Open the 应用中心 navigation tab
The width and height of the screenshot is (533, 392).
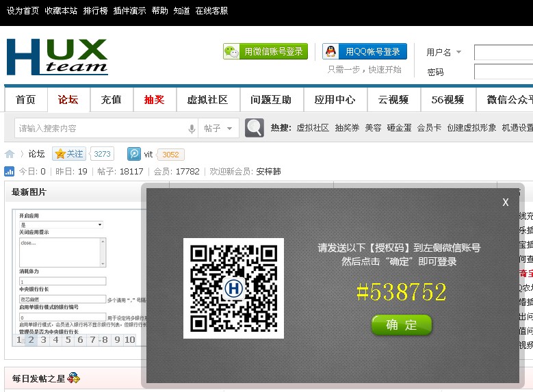[335, 100]
